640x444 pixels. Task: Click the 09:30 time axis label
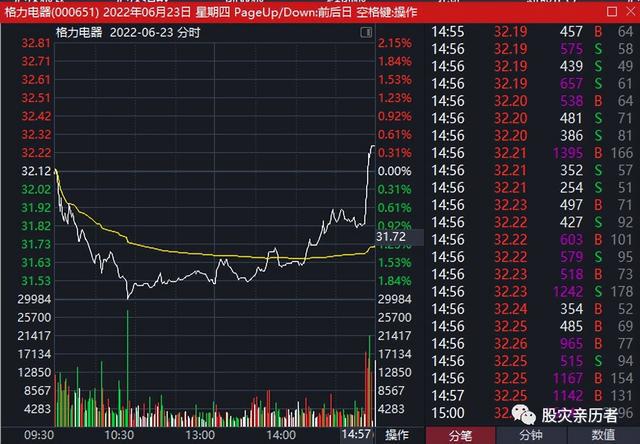[x=39, y=435]
